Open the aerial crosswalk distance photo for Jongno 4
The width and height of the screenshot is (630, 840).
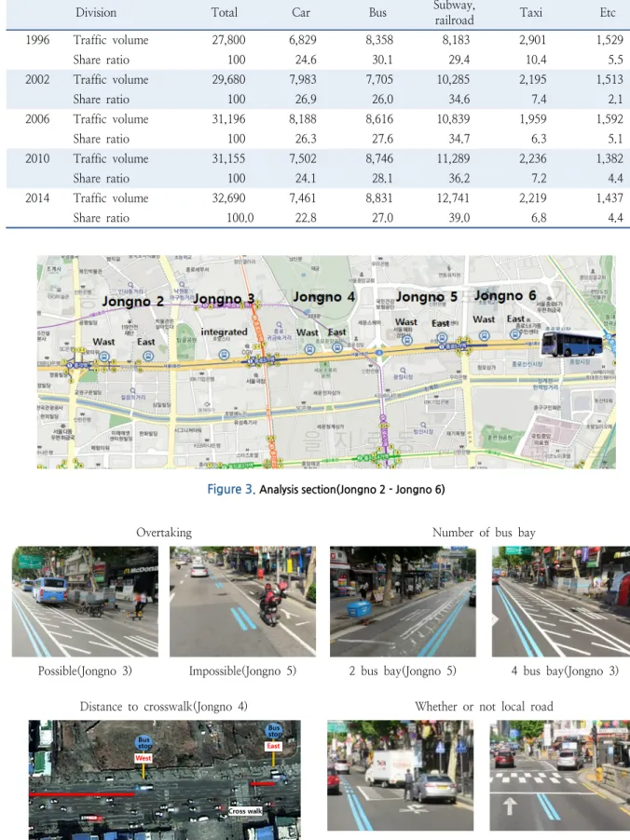[x=165, y=780]
